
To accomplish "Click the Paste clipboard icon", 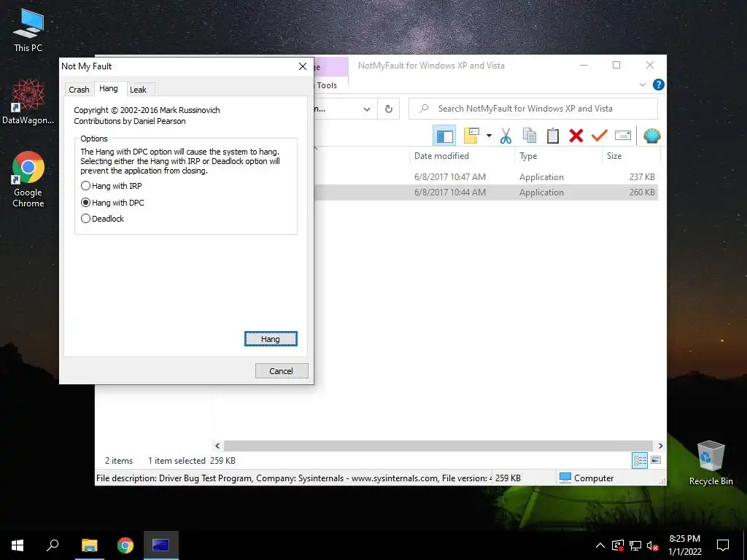I will tap(553, 136).
